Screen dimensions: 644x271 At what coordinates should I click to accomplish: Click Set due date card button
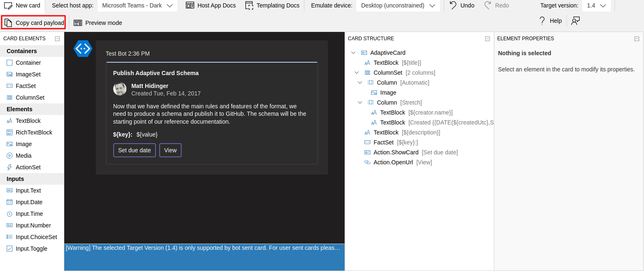(x=134, y=150)
